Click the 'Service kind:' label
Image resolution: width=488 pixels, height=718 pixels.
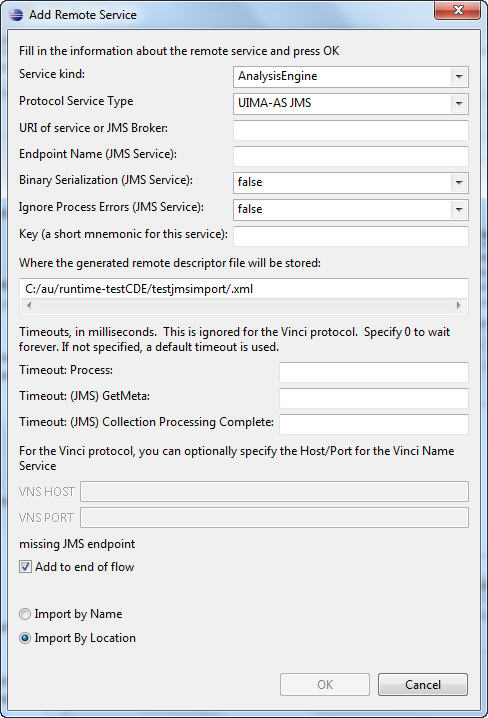(52, 74)
